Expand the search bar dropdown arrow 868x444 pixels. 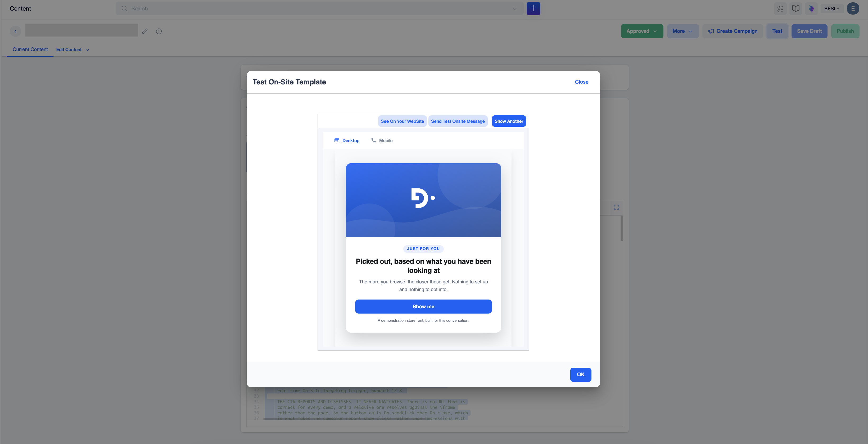click(514, 9)
